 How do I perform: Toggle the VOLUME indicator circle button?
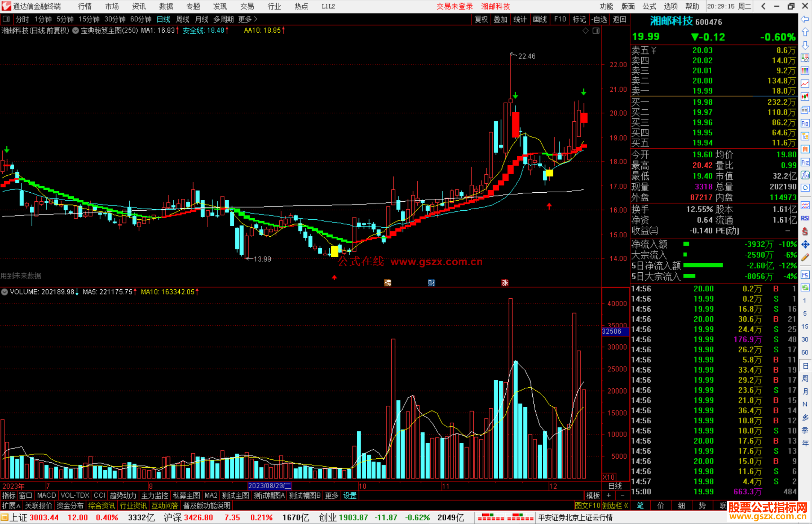5,292
